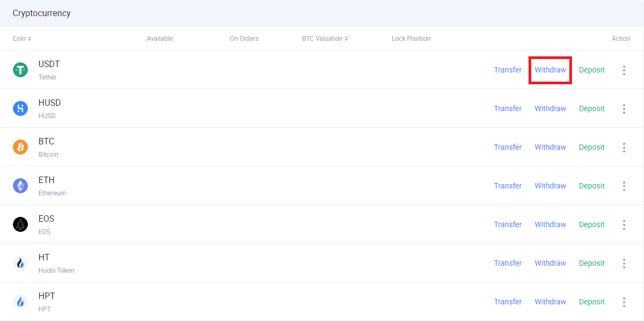Click the EOS coin icon

point(20,224)
